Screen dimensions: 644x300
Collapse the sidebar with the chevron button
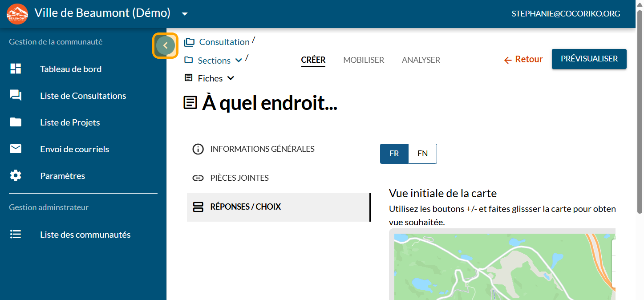coord(166,45)
